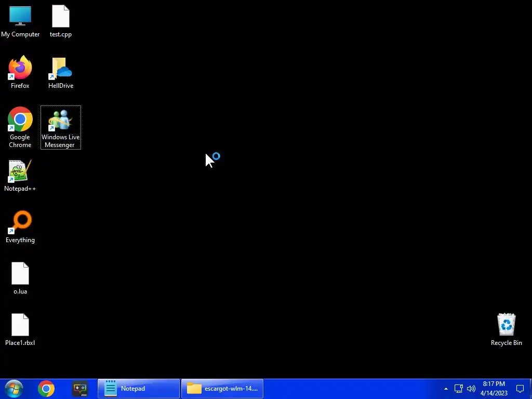Open the game controller app in taskbar
532x399 pixels.
point(80,389)
